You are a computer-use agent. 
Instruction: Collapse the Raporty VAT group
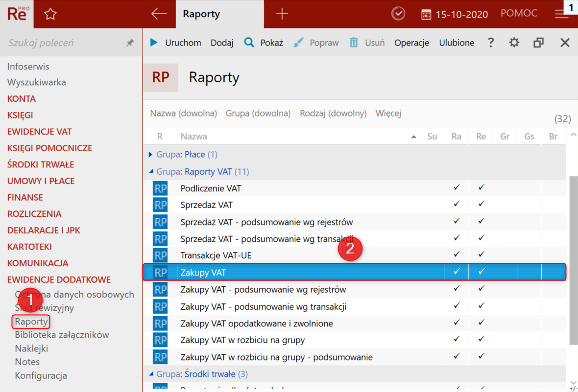pos(151,172)
